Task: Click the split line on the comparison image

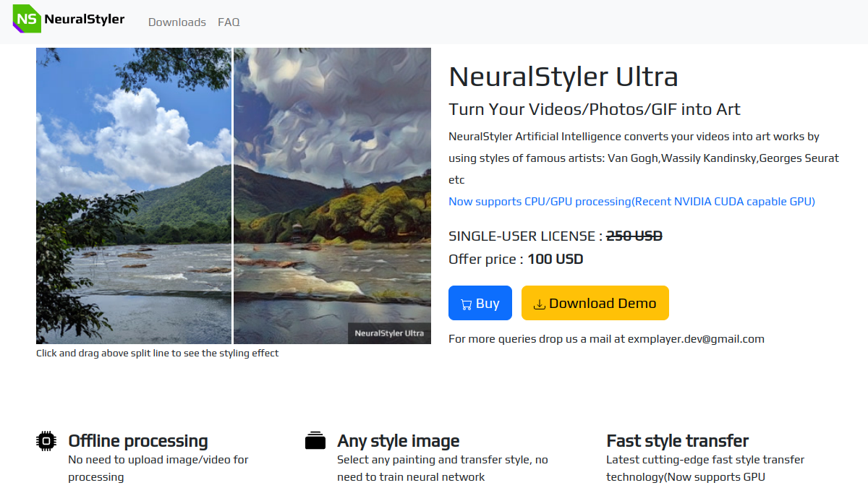Action: (232, 196)
